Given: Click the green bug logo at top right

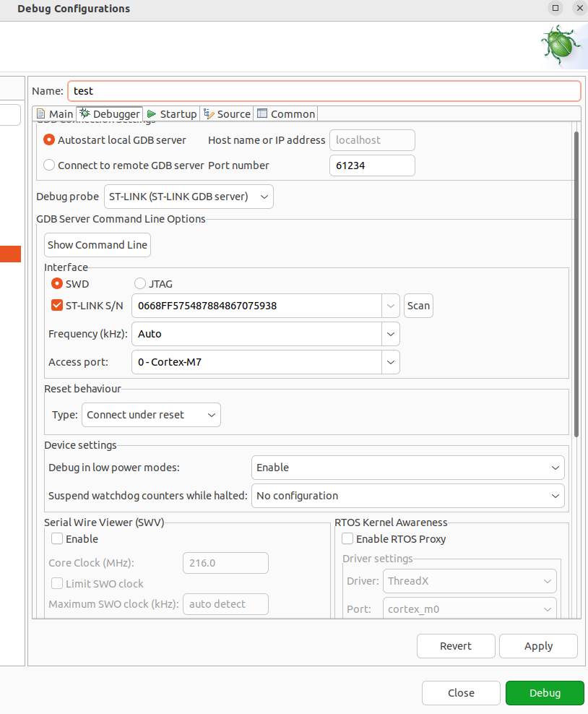Looking at the screenshot, I should click(561, 45).
